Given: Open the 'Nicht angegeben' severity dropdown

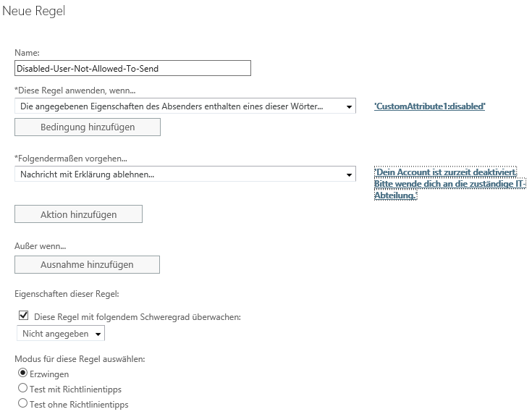Looking at the screenshot, I should click(61, 333).
